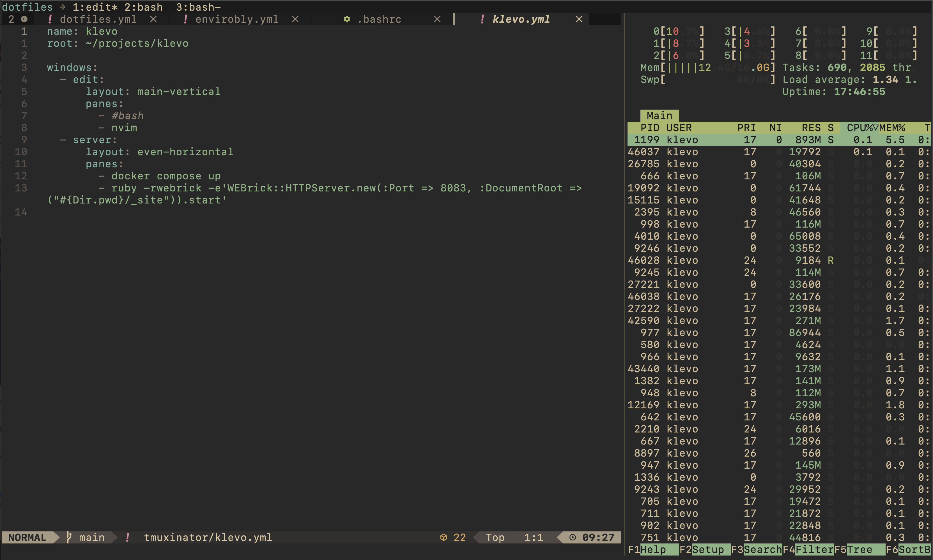The height and width of the screenshot is (560, 933).
Task: Open the .bashrc buffer tab
Action: coord(379,19)
